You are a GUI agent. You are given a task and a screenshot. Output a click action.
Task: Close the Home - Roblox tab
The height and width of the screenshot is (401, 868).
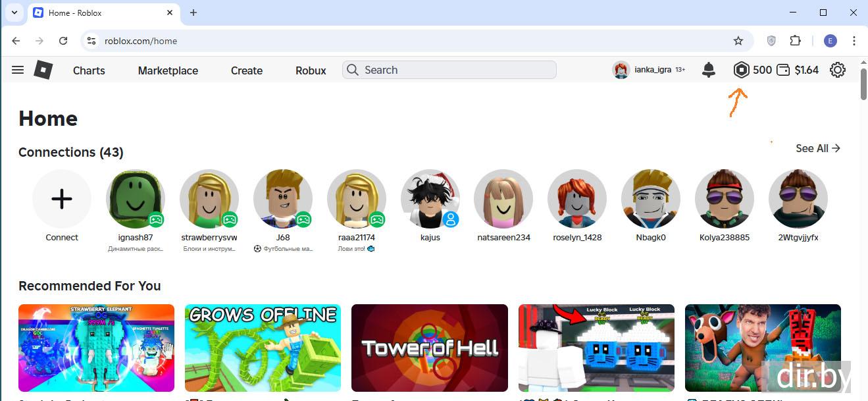(170, 13)
